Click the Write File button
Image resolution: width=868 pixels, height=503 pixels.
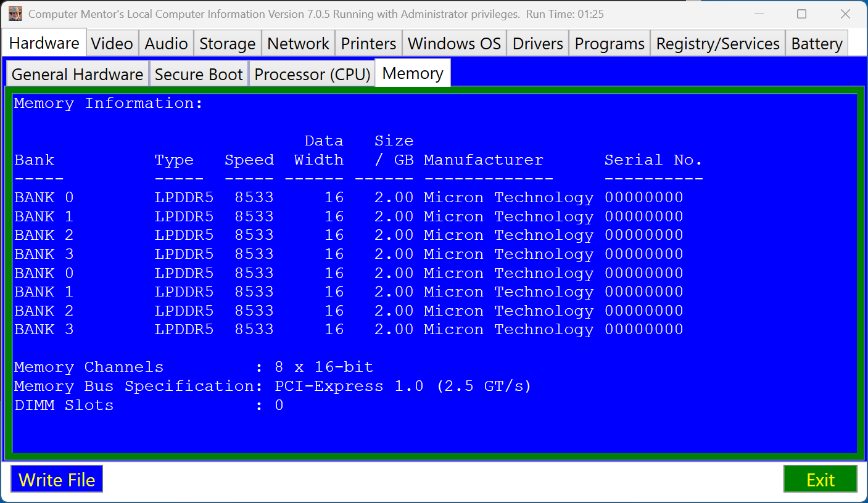pos(57,480)
